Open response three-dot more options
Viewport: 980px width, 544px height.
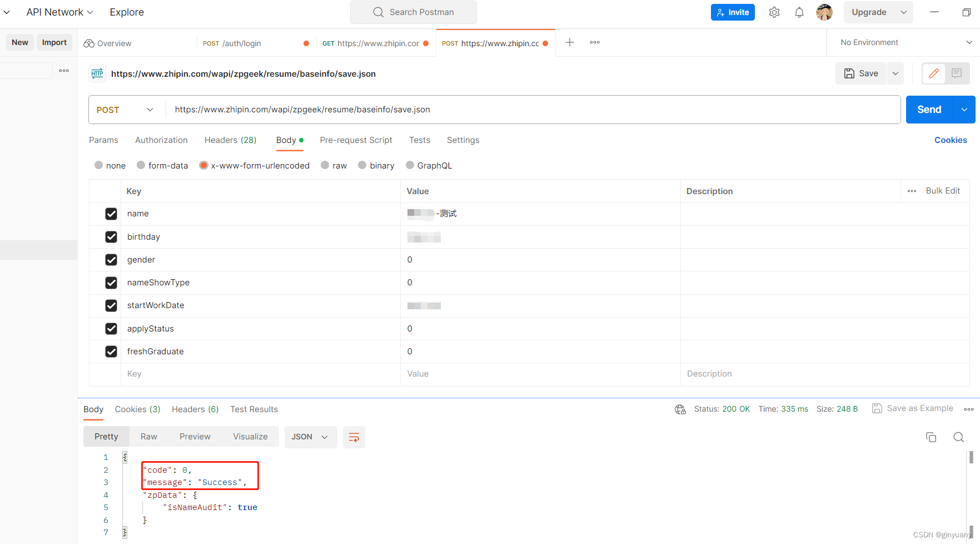tap(969, 409)
